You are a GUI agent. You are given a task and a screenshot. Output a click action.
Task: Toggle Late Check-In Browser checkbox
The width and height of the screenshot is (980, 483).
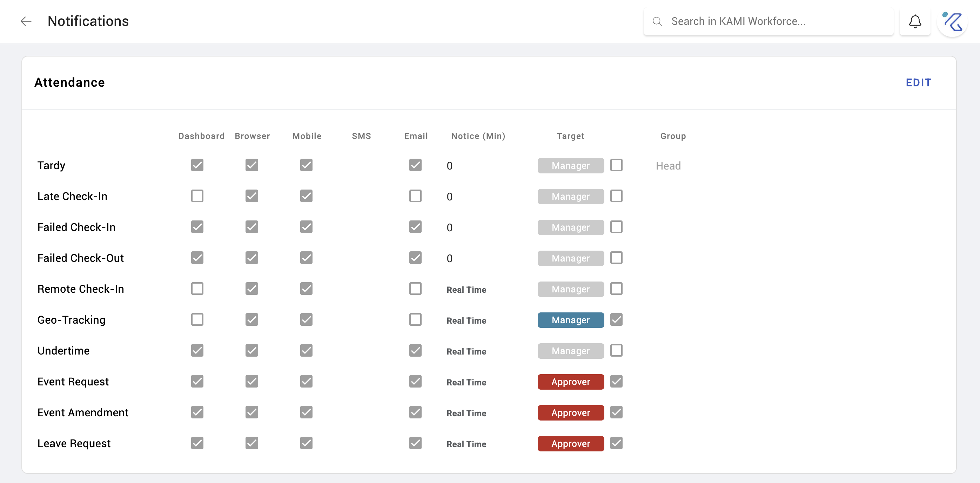[x=252, y=196]
